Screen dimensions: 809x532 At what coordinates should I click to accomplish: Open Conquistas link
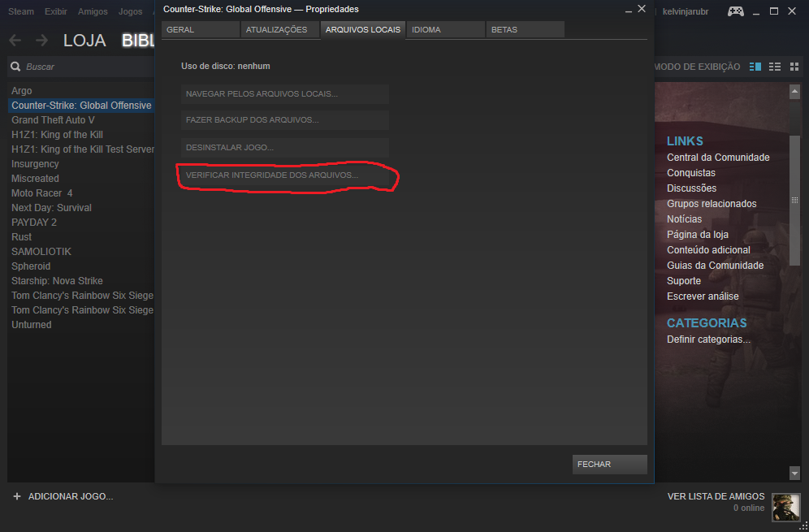click(691, 173)
